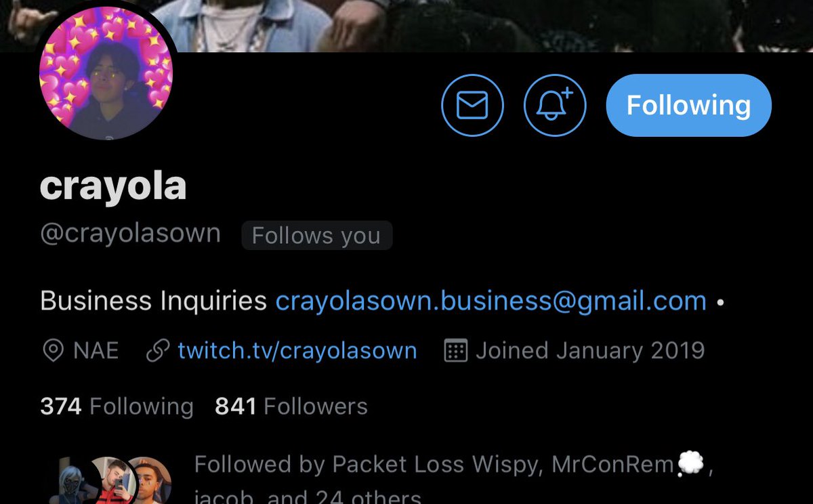The width and height of the screenshot is (813, 504).
Task: Enable tweet notifications bell icon
Action: (555, 105)
